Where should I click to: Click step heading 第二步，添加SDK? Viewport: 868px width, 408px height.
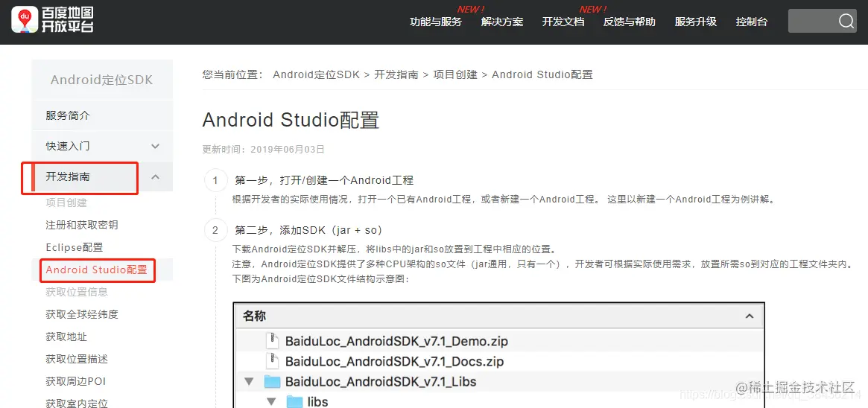point(308,230)
